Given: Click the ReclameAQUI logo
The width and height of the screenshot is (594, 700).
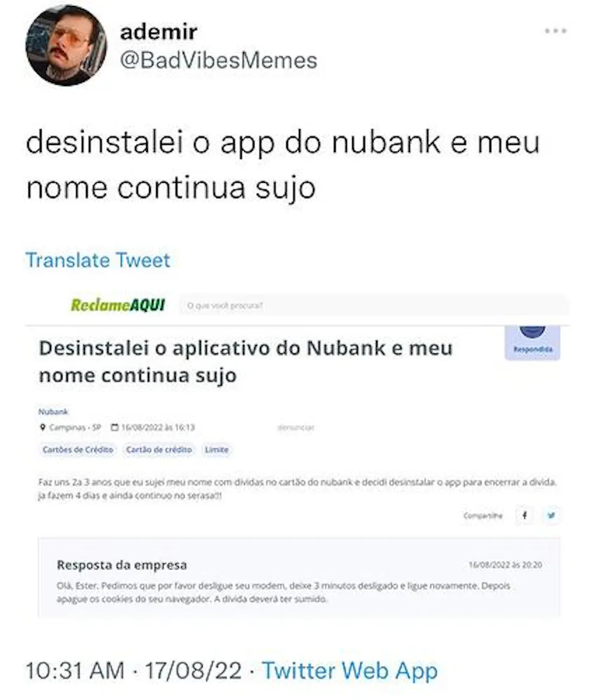Looking at the screenshot, I should [118, 305].
